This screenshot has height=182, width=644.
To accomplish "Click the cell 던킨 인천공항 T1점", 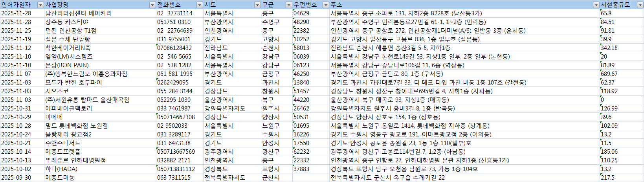I will 100,31.
